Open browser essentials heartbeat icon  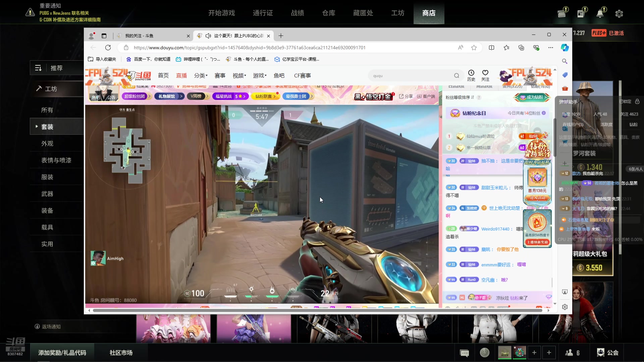(536, 48)
